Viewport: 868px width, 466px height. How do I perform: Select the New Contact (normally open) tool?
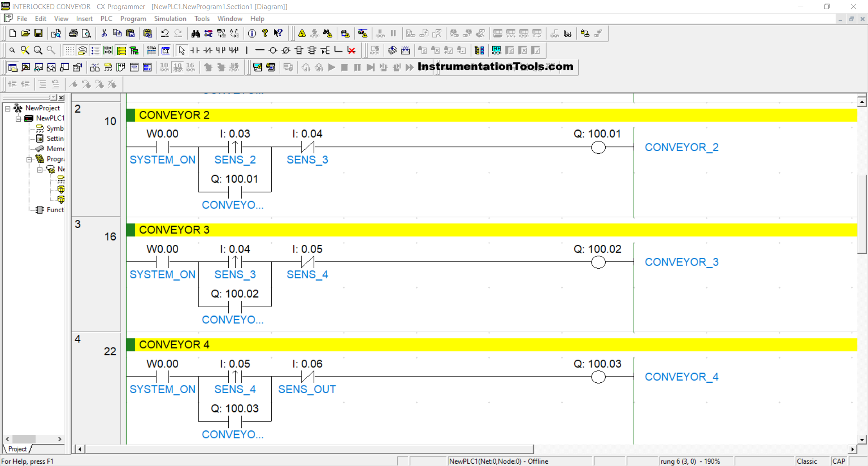195,50
